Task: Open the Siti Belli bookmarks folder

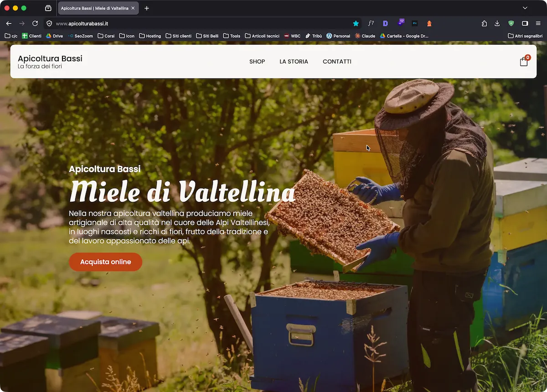Action: (x=207, y=36)
